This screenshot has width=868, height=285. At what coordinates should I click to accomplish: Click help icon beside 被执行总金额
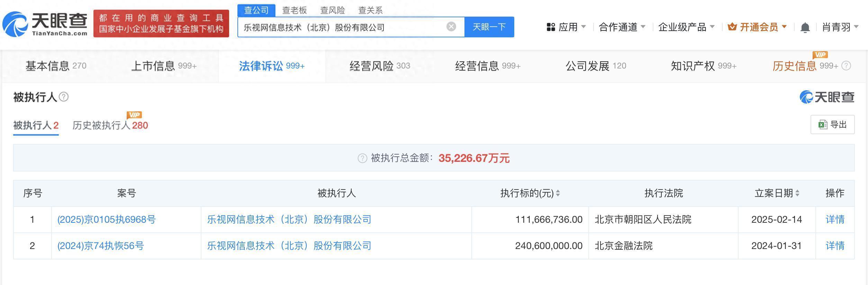click(362, 158)
